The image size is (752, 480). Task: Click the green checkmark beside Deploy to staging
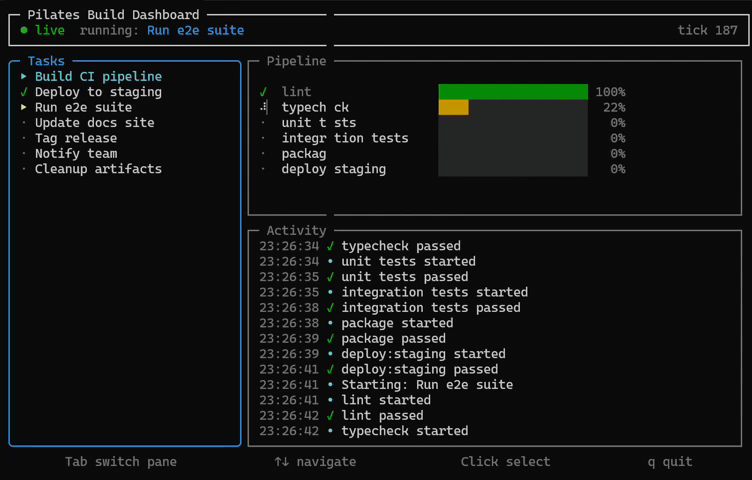(x=24, y=92)
